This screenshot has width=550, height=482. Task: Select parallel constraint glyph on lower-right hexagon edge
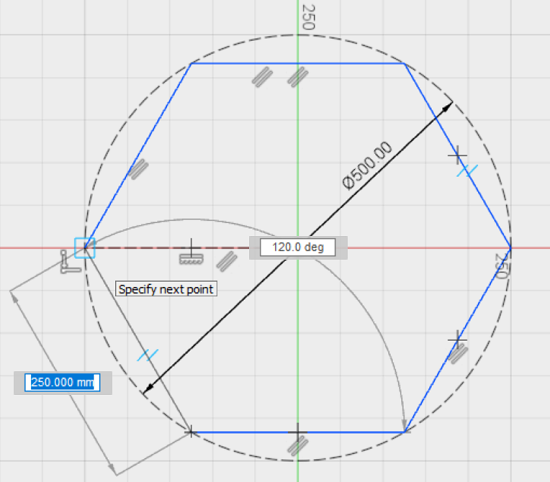(458, 353)
